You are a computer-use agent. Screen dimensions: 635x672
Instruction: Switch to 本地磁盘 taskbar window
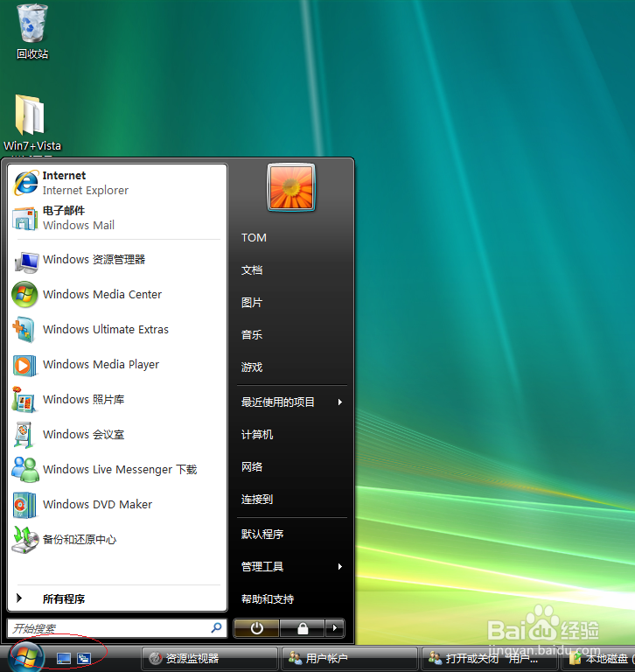tap(598, 658)
